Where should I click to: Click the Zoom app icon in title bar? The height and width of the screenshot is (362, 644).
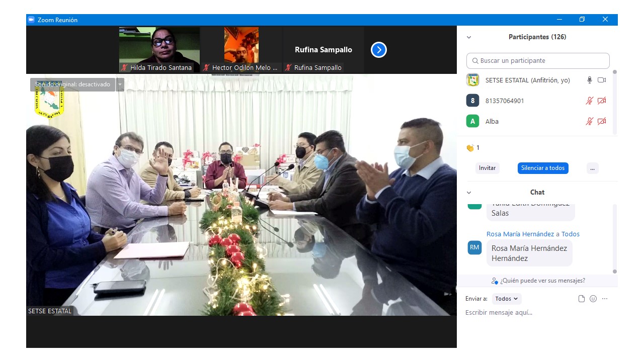click(x=31, y=20)
